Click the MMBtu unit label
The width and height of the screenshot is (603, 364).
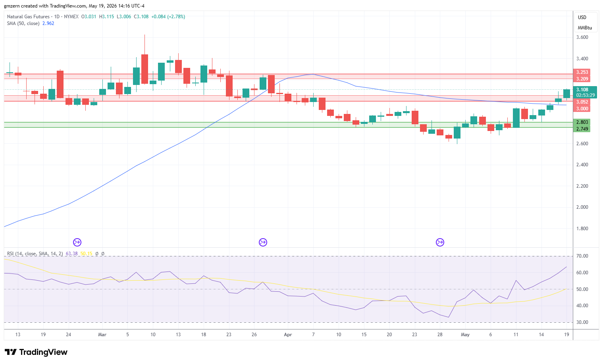click(585, 28)
